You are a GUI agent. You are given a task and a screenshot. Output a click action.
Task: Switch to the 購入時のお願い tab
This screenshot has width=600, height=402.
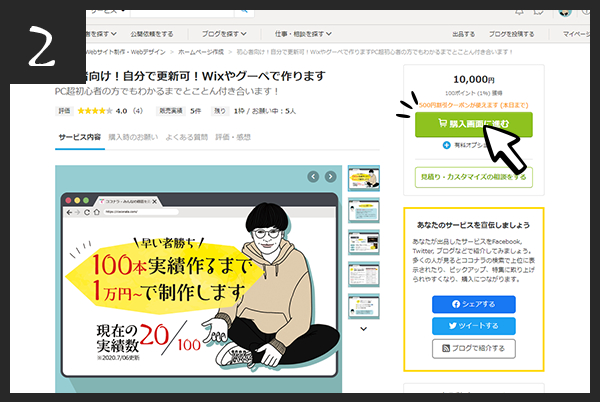pos(133,137)
